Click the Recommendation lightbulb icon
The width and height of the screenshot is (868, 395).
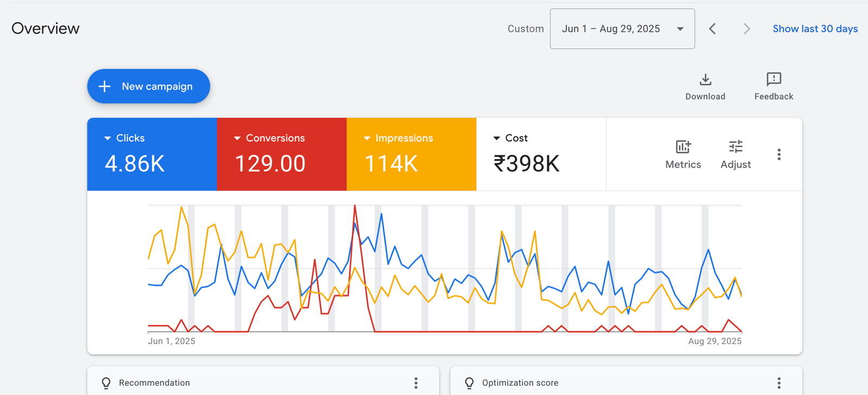click(x=106, y=383)
